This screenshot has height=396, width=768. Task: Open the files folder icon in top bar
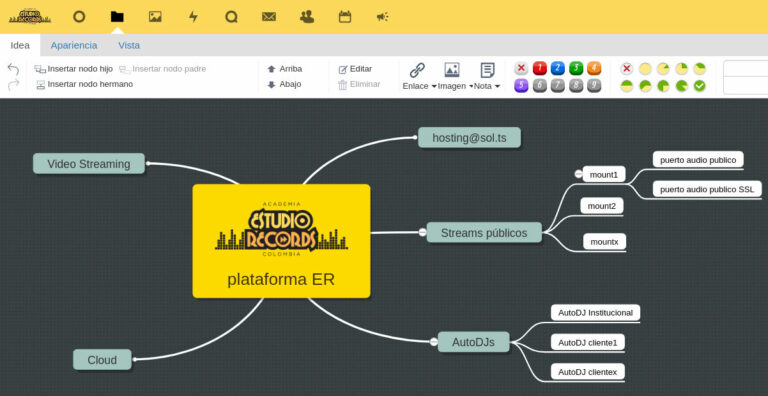pyautogui.click(x=117, y=17)
